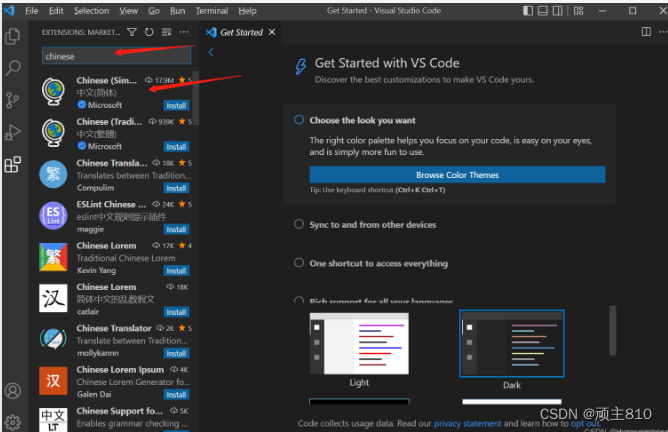Open the Run and Debug view
The width and height of the screenshot is (668, 432).
click(12, 132)
